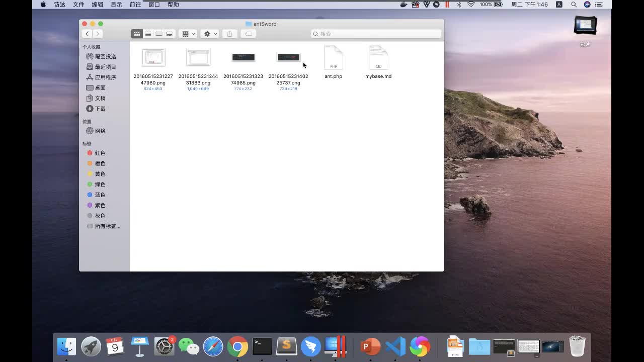This screenshot has width=644, height=362.
Task: Open the group-by arrangement dropdown
Action: (188, 34)
